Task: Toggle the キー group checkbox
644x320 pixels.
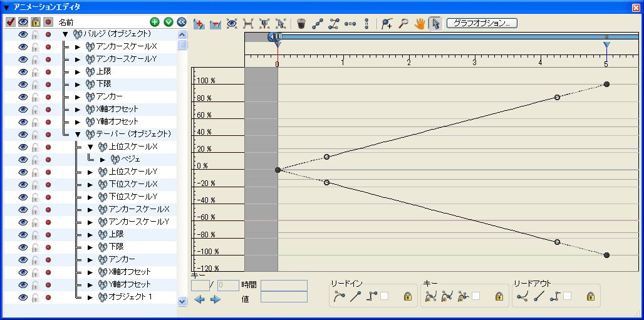Action: coord(475,296)
